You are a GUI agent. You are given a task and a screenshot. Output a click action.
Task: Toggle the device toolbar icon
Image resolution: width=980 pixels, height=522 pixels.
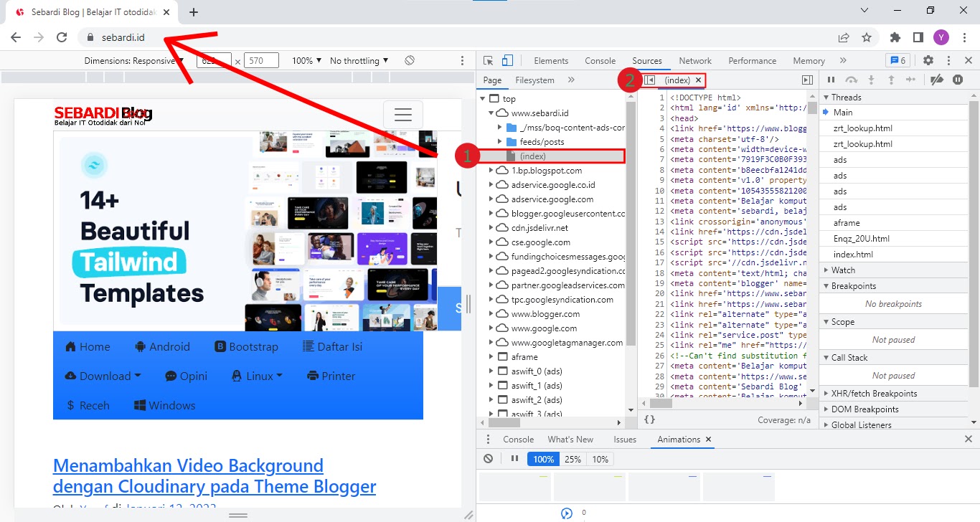507,61
